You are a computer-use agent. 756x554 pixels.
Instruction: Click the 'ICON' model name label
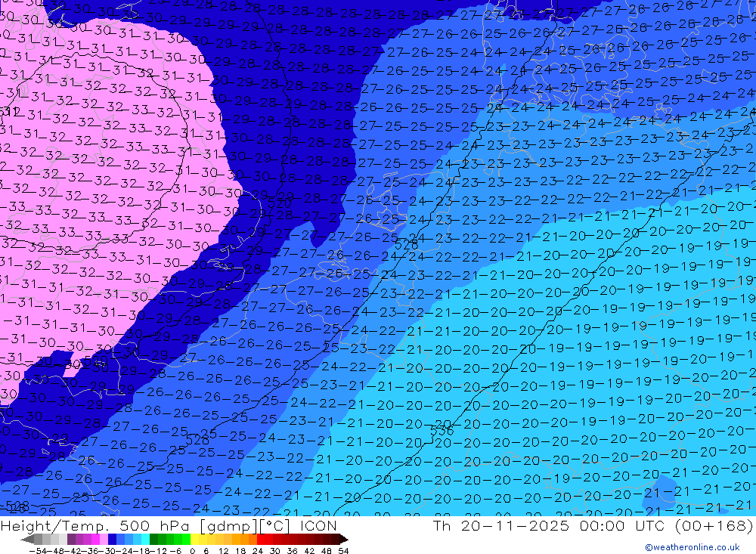318,525
